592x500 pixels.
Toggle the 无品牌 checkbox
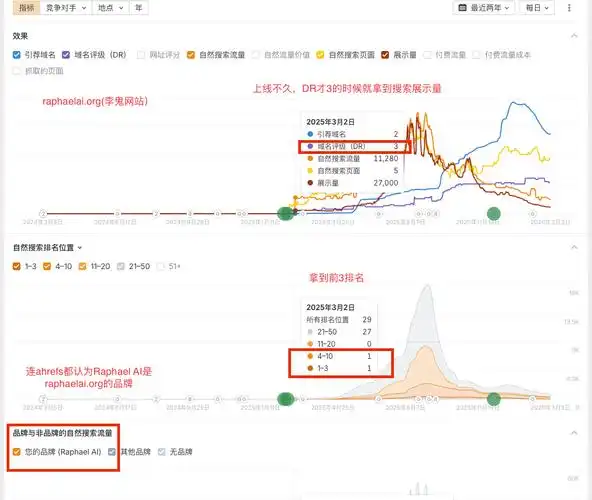pos(162,452)
